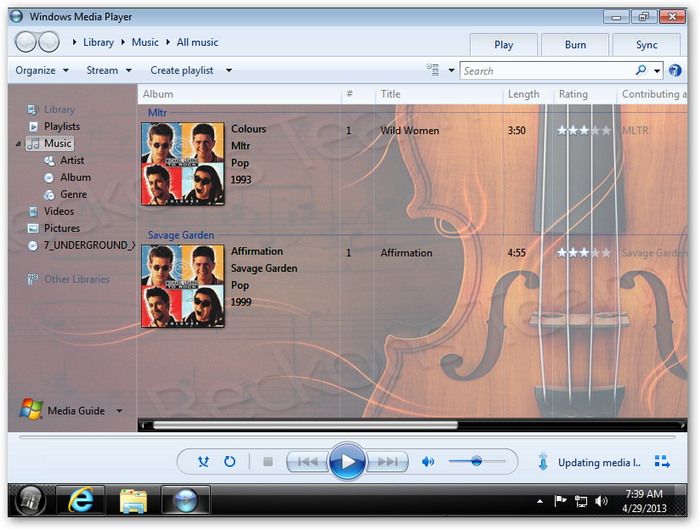Expand the Create playlist dropdown arrow
This screenshot has width=700, height=530.
pyautogui.click(x=229, y=70)
